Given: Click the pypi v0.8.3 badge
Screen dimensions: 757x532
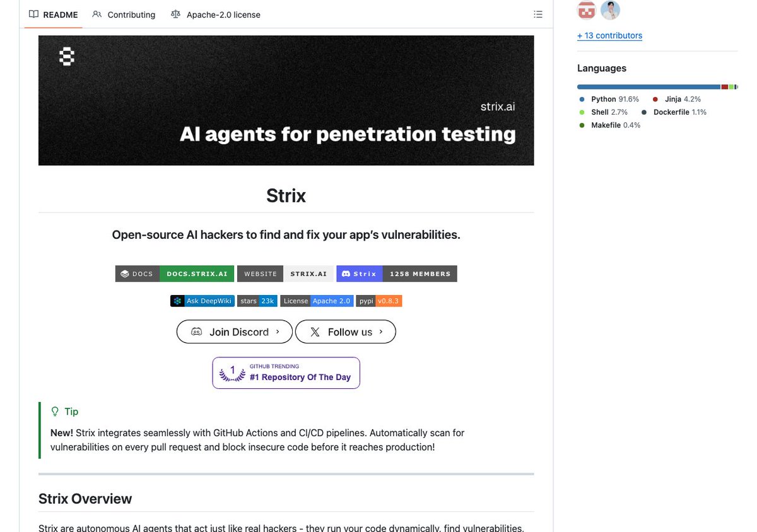Looking at the screenshot, I should coord(379,301).
